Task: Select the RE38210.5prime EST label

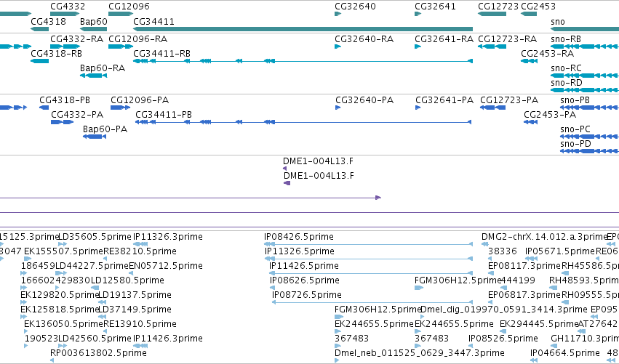Action: 140,251
